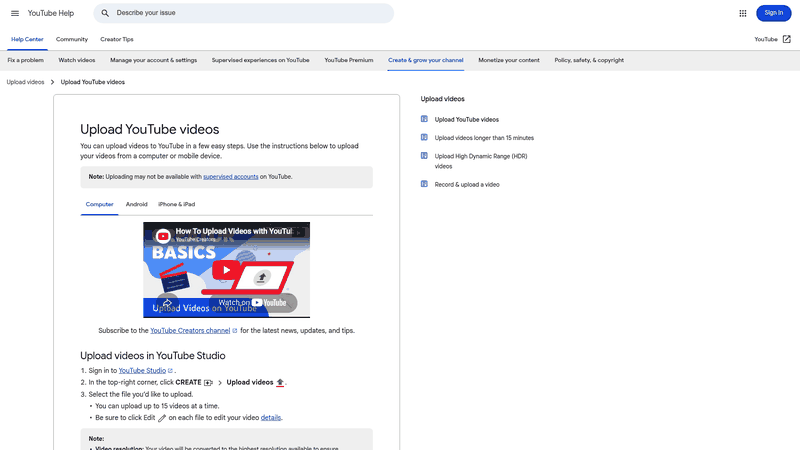Select the Android instructions tab

[x=137, y=204]
